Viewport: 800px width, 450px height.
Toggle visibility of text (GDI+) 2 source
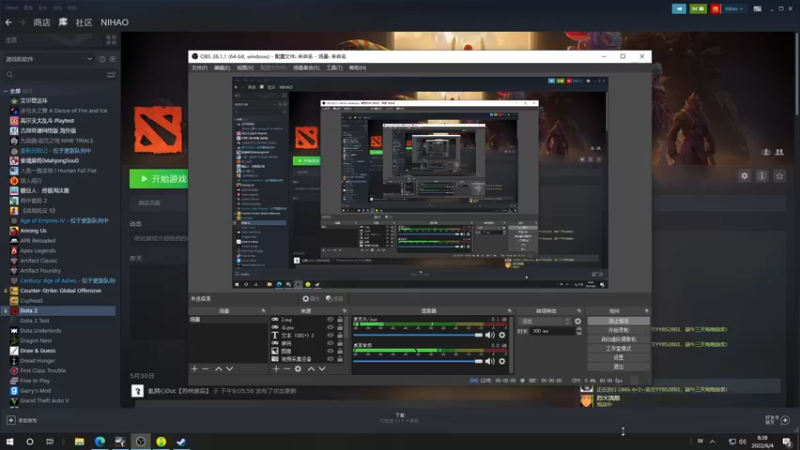coord(330,335)
